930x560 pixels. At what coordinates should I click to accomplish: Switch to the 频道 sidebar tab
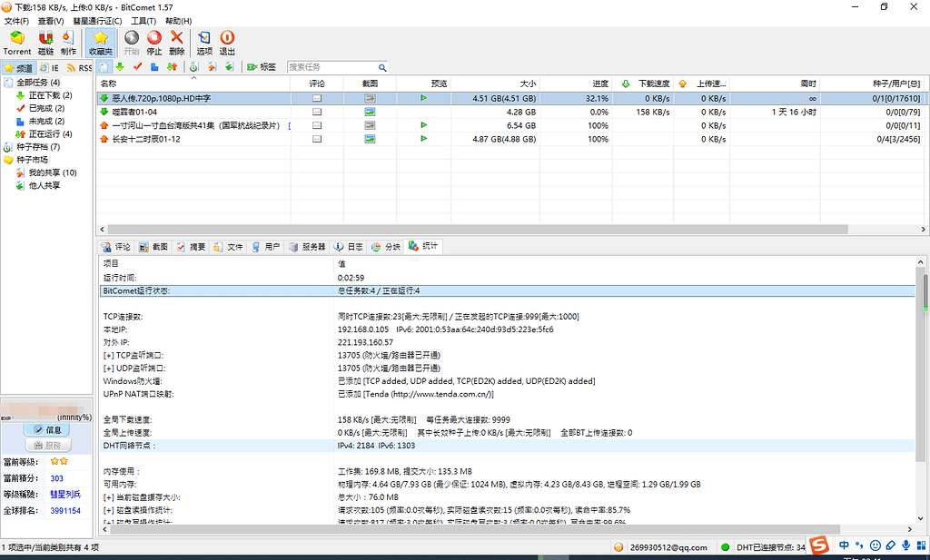[x=18, y=68]
